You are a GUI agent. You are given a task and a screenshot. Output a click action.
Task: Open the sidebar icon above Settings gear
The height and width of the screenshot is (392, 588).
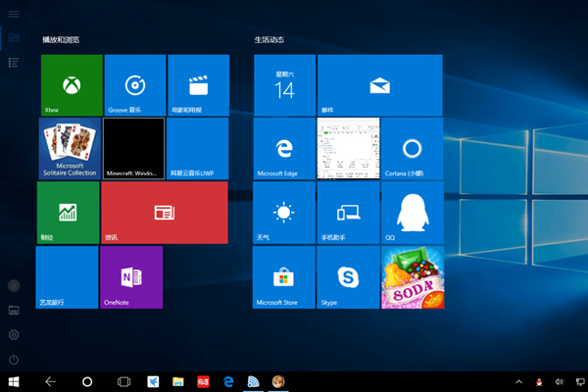coord(14,311)
